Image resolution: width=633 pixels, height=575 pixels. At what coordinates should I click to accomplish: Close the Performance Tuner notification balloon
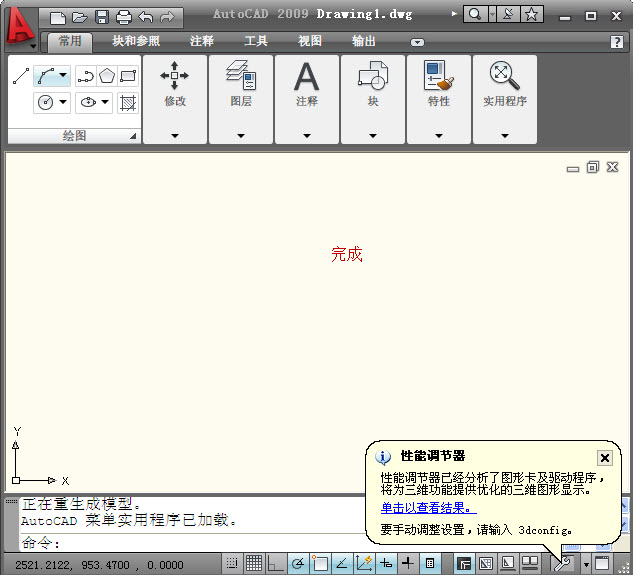pos(604,457)
